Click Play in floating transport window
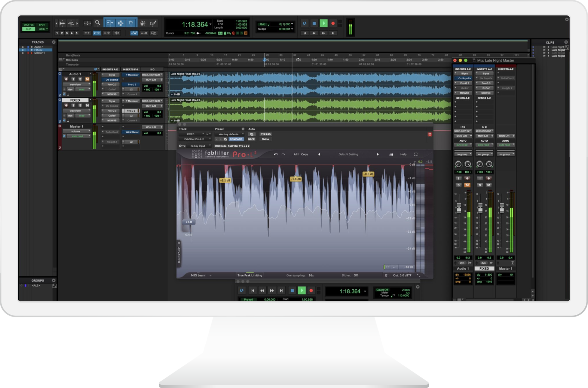The width and height of the screenshot is (588, 388). (x=302, y=290)
